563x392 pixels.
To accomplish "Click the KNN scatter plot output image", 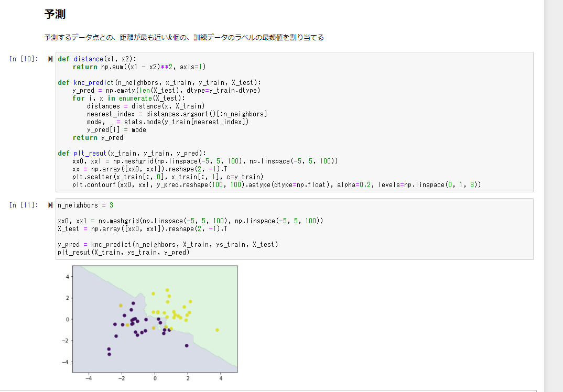I will [149, 323].
